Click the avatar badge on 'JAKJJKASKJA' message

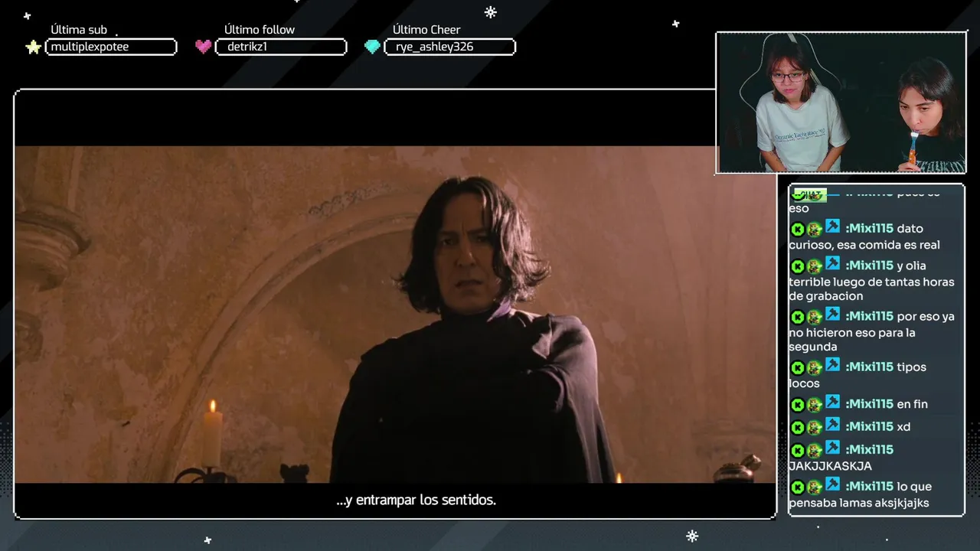(814, 450)
